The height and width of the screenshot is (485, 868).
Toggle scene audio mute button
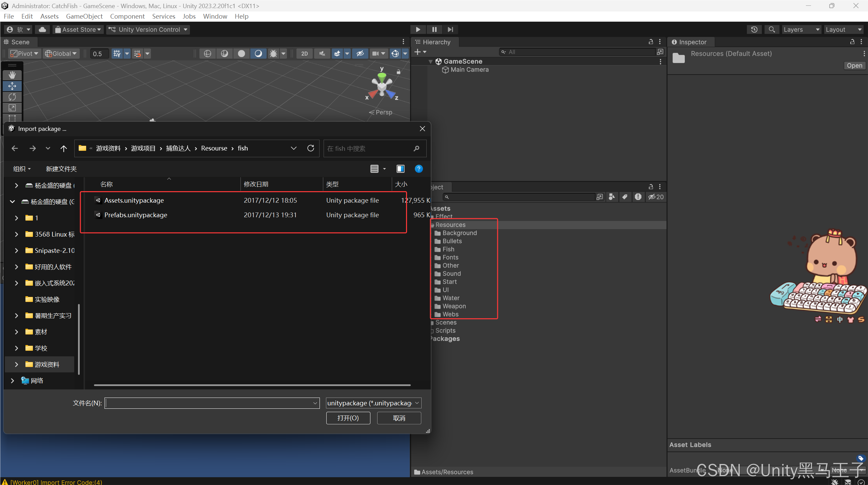point(322,54)
